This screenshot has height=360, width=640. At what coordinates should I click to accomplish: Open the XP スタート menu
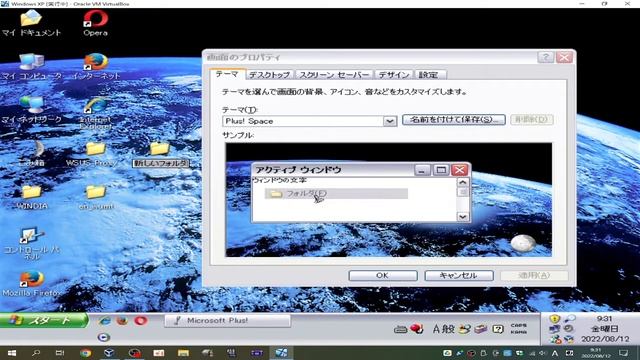[x=44, y=320]
